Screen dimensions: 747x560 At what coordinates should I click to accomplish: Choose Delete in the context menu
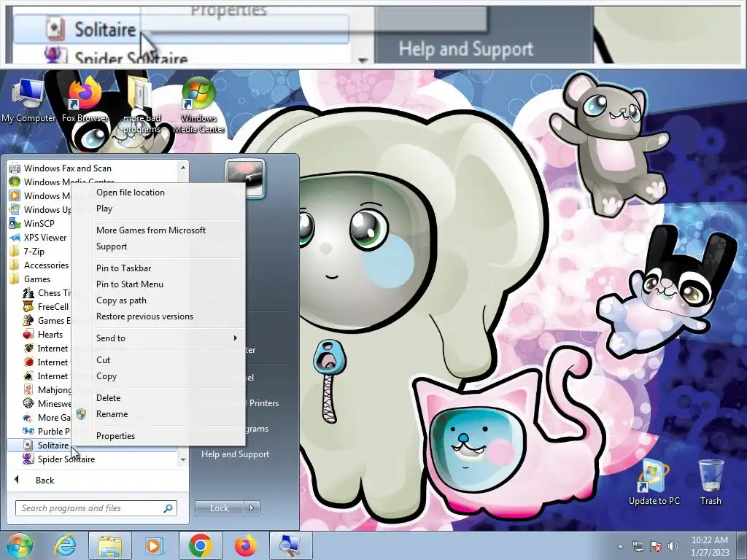[158, 398]
